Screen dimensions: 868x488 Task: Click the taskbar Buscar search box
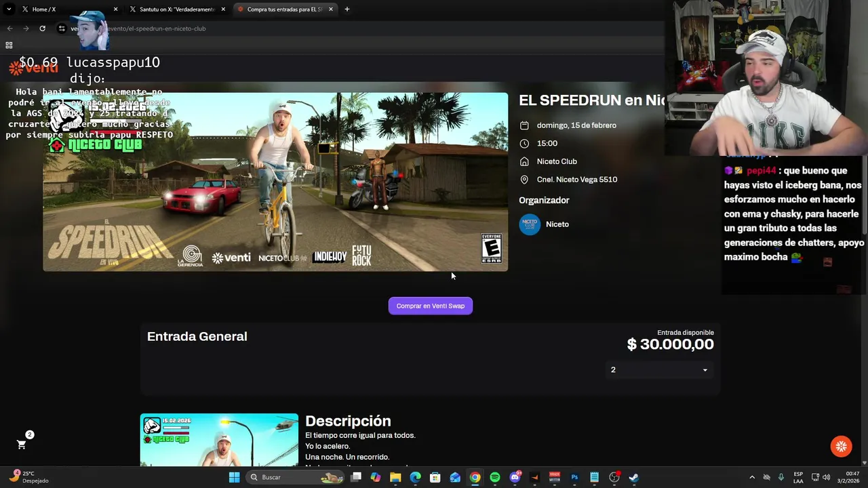tap(295, 477)
